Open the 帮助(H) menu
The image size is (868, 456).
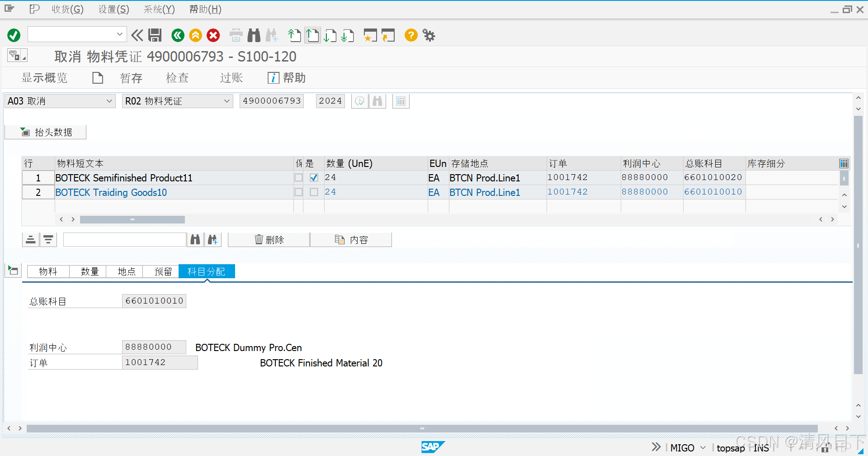point(205,9)
